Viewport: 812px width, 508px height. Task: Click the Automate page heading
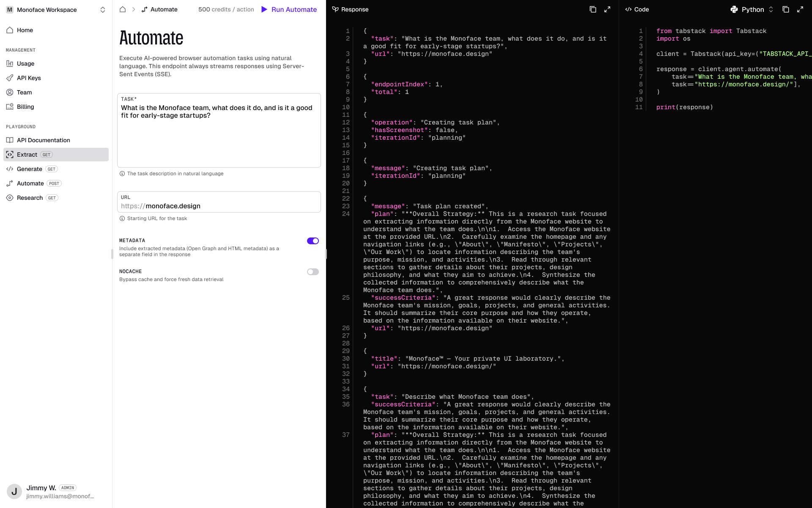tap(151, 38)
